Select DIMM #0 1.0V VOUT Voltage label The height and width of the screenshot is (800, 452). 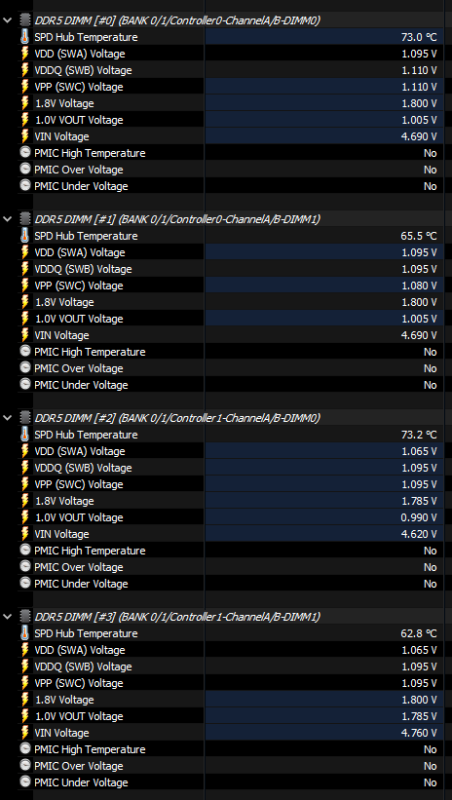[x=79, y=120]
